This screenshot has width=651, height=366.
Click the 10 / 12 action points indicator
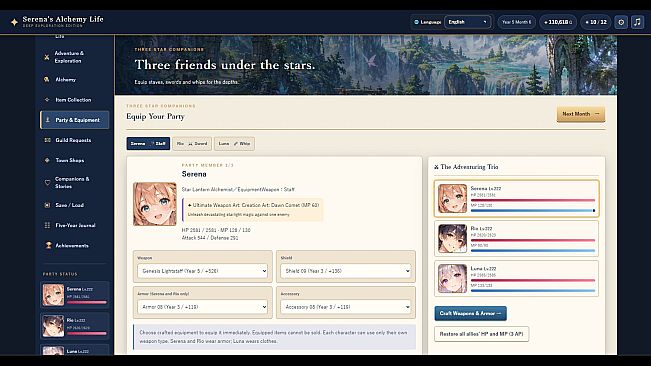[596, 22]
